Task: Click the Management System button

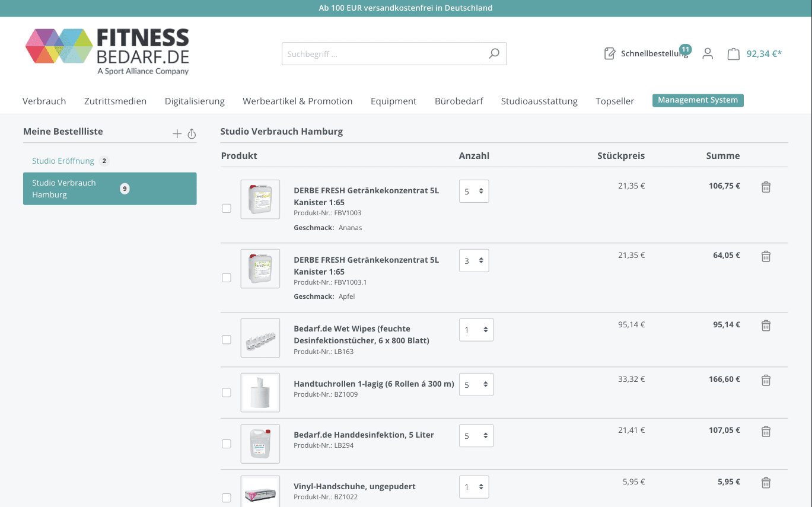Action: (698, 100)
